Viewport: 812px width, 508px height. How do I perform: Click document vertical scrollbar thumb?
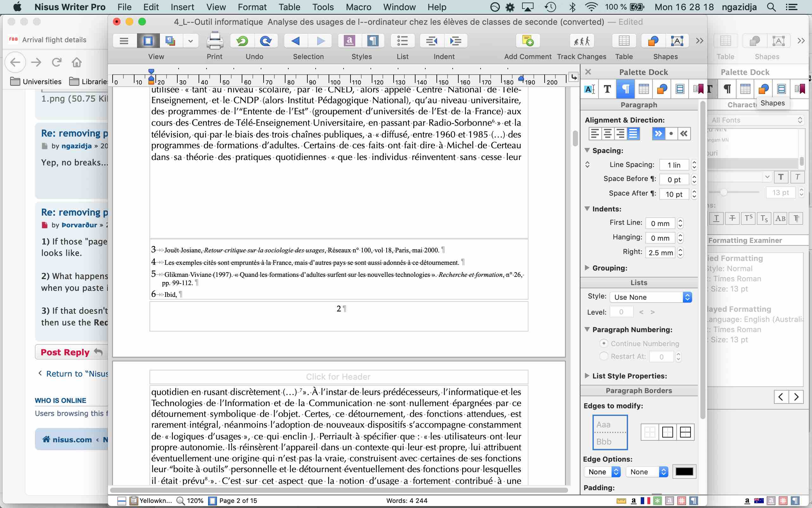(575, 138)
